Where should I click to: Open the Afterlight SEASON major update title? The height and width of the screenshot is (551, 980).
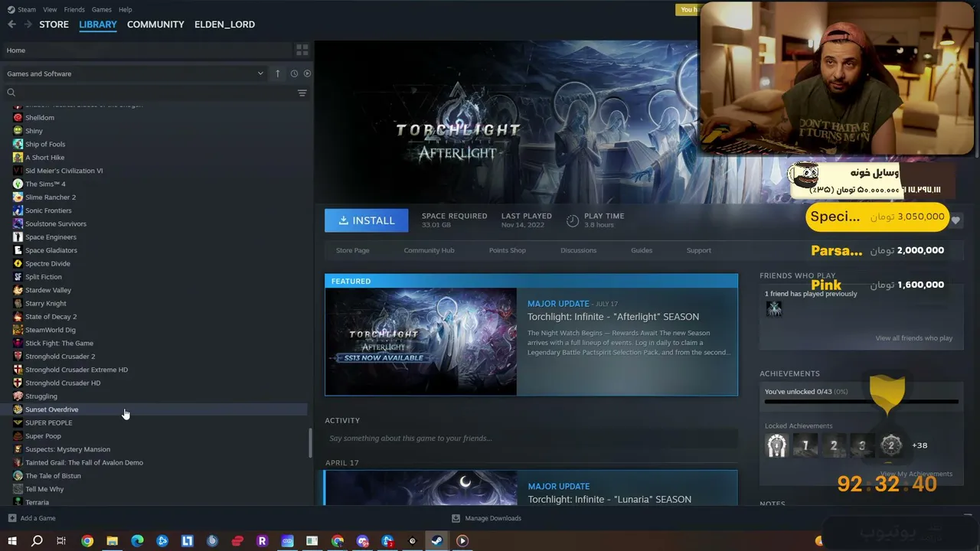point(613,317)
